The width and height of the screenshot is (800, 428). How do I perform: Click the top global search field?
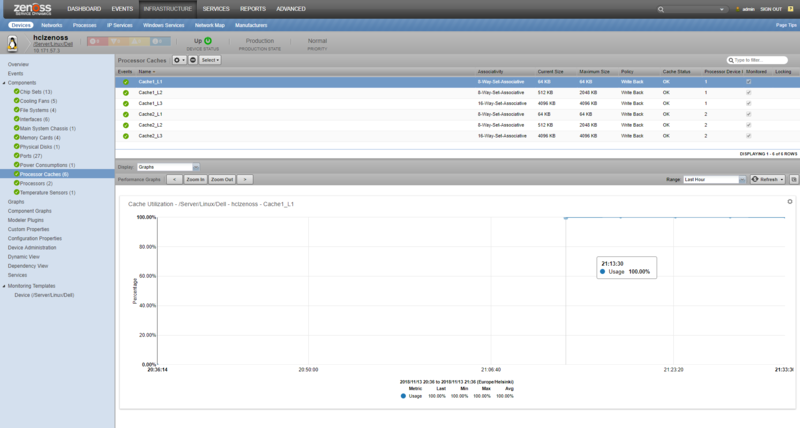tap(691, 9)
